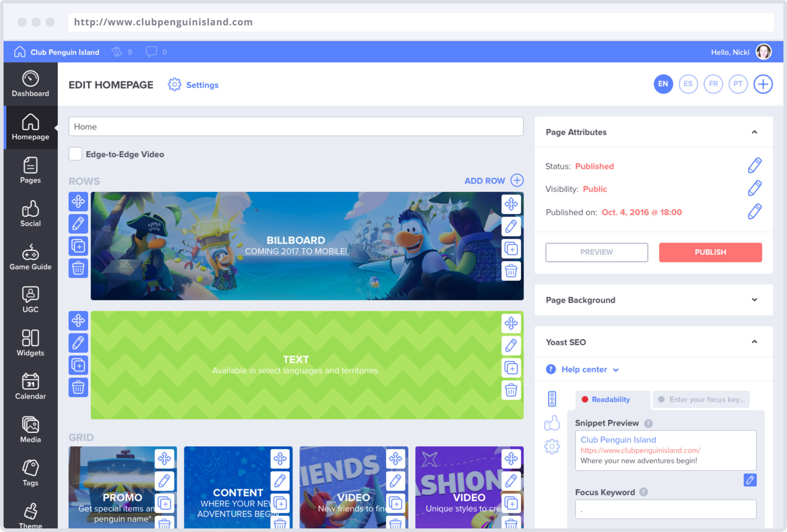Click the Focus Keyword help icon

643,492
